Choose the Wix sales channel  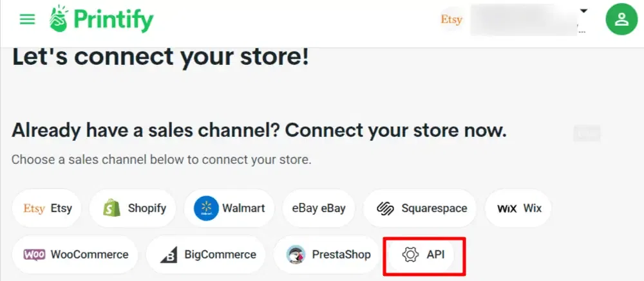coord(519,208)
